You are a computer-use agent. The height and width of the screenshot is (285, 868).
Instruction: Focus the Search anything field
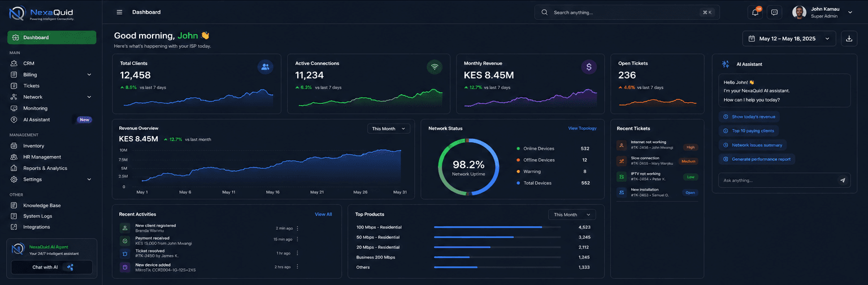coord(627,12)
